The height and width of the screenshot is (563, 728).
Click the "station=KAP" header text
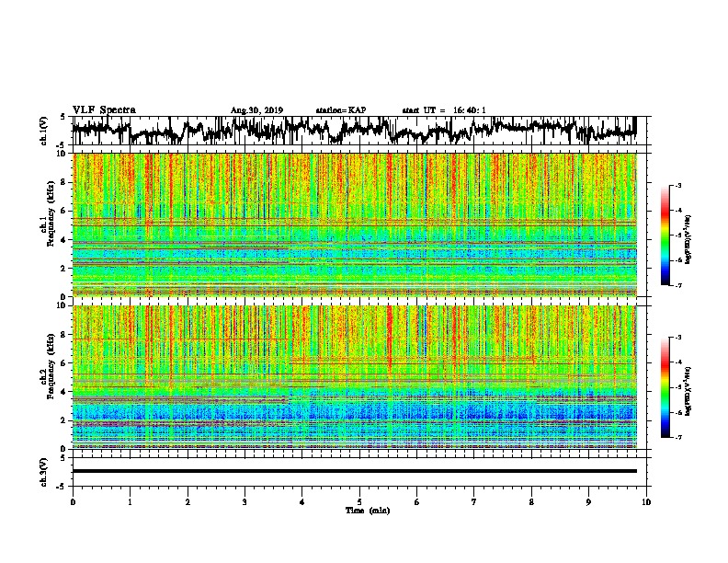(x=341, y=110)
